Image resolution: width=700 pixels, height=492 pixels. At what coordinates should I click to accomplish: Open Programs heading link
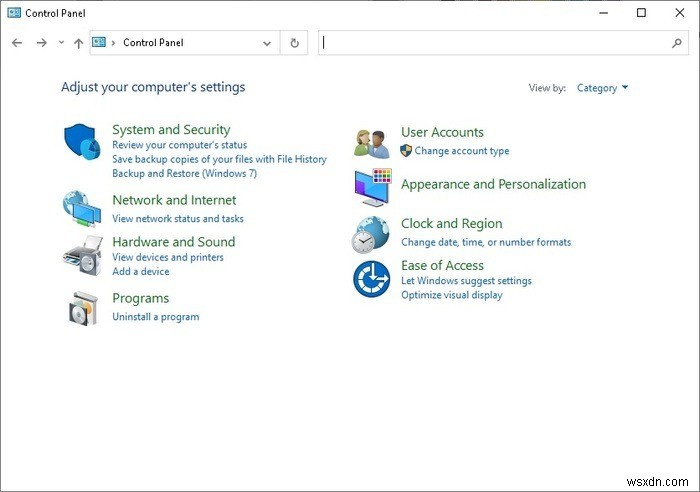click(x=141, y=298)
